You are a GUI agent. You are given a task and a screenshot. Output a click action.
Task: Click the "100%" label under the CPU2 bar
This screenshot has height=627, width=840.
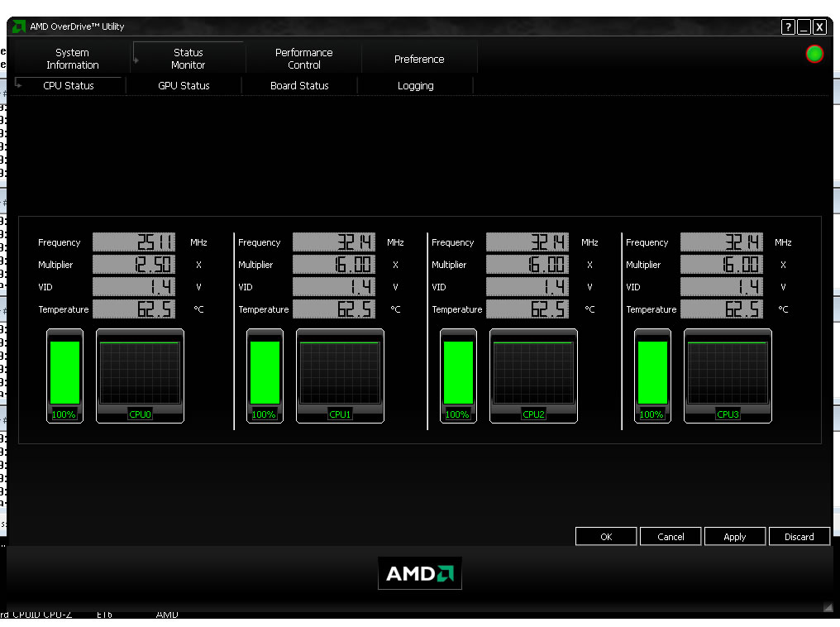click(x=457, y=414)
